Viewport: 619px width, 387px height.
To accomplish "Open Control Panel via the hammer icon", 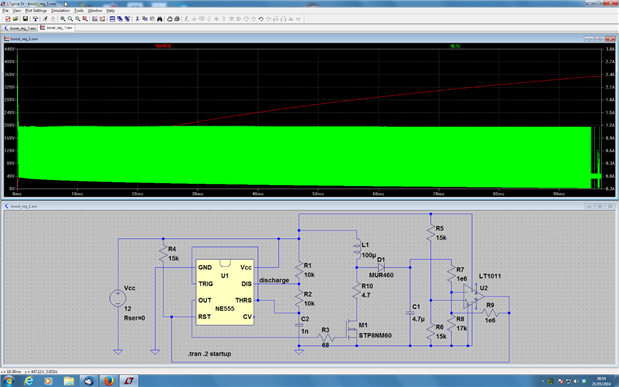I will click(36, 19).
